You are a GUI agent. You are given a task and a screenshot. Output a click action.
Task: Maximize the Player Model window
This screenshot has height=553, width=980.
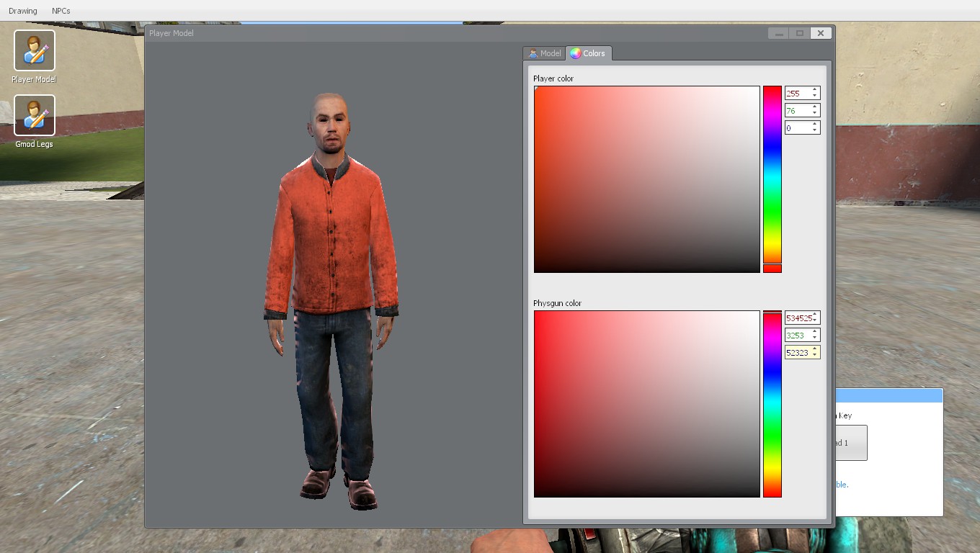(799, 33)
